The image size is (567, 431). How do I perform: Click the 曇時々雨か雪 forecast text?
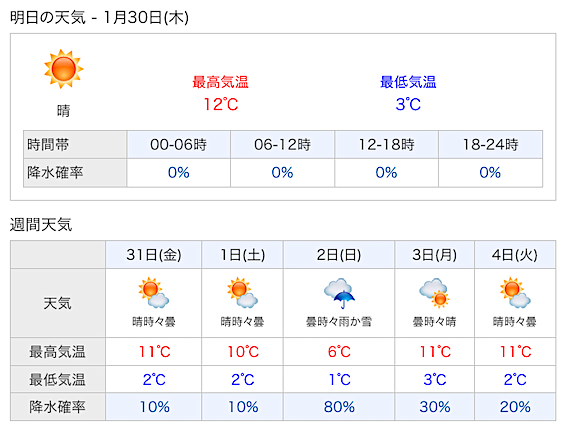tap(339, 321)
